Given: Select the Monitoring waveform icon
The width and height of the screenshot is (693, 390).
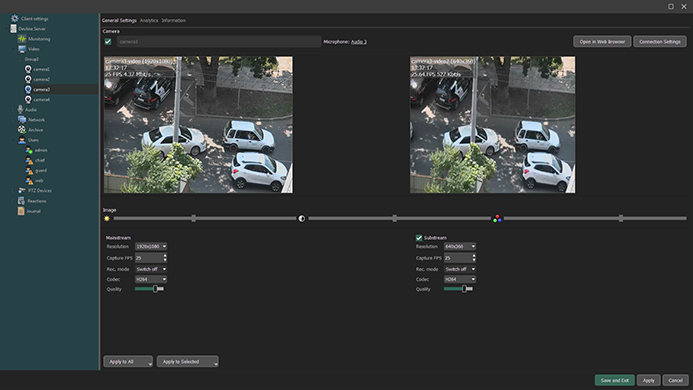Looking at the screenshot, I should 22,39.
